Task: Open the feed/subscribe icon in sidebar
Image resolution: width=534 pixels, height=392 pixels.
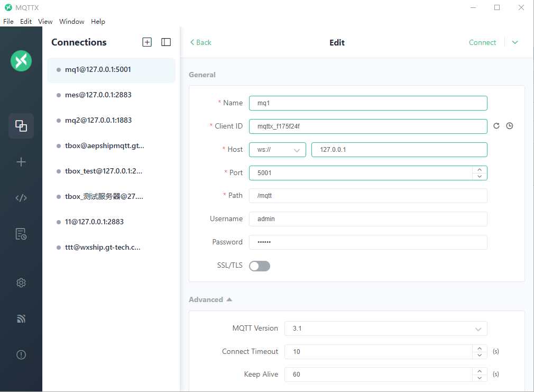Action: point(21,318)
